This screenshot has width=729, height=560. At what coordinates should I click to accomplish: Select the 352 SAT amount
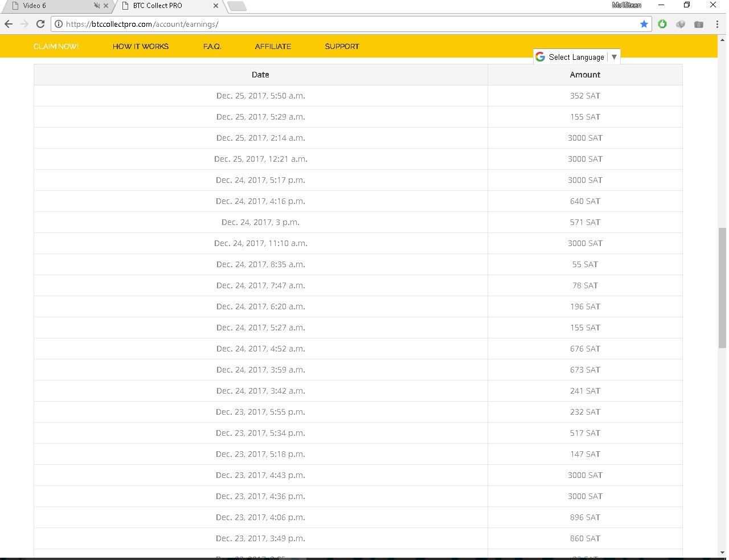point(585,96)
